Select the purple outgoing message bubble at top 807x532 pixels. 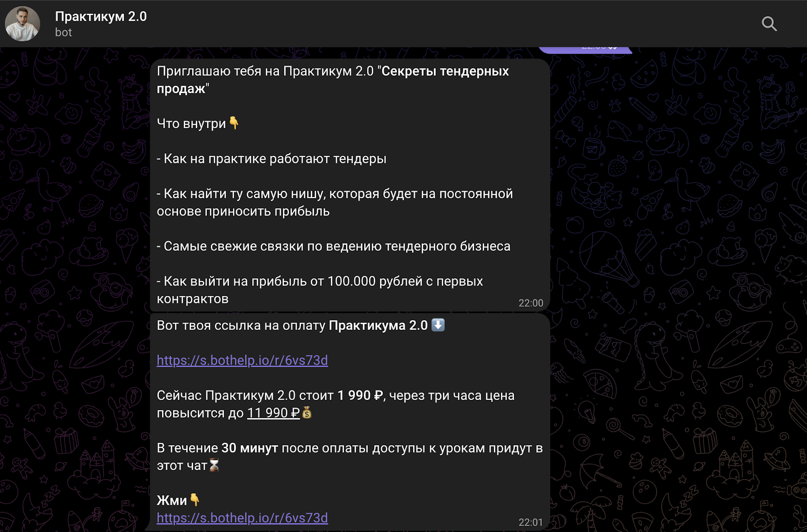(585, 49)
